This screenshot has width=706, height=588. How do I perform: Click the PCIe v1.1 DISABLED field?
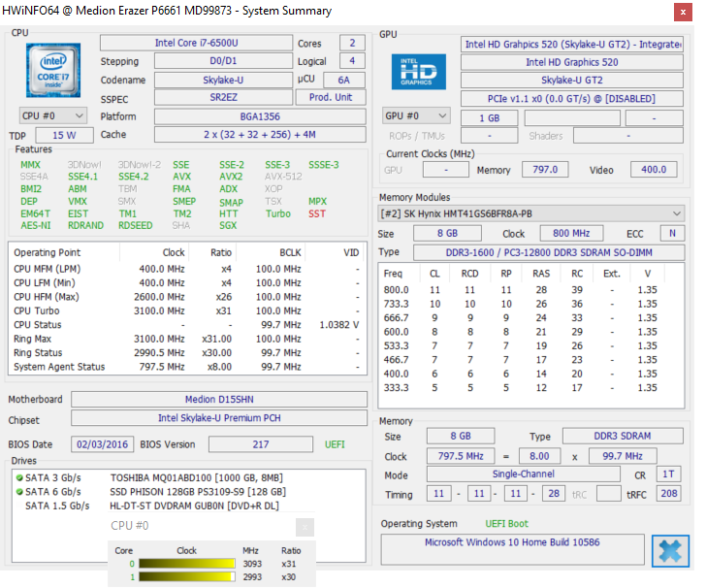[572, 99]
